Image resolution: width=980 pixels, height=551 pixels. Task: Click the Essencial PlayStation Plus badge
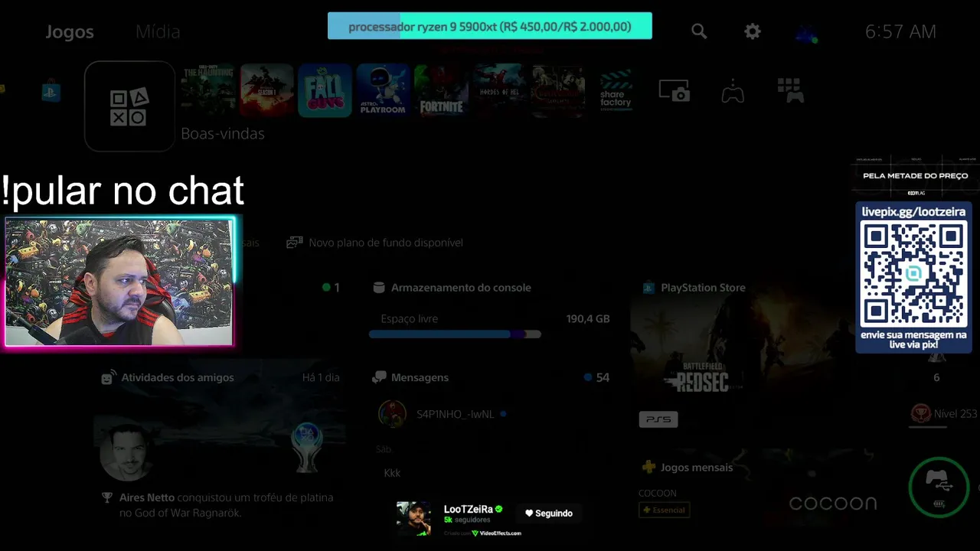[664, 510]
